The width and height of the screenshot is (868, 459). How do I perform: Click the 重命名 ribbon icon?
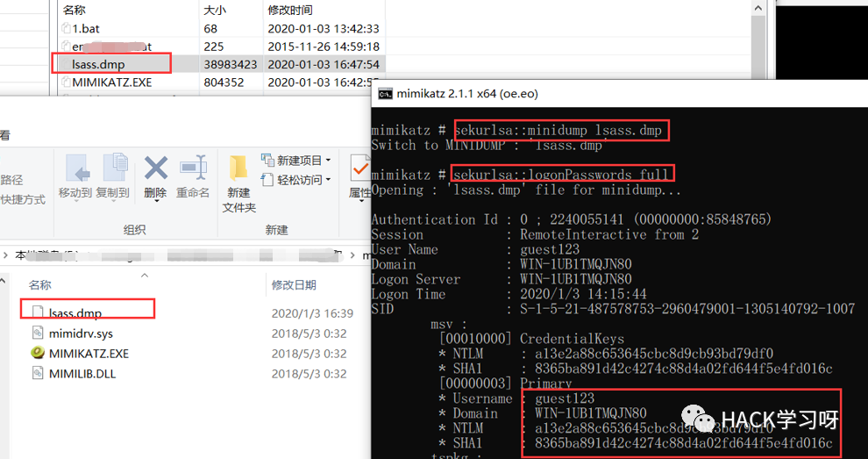point(193,168)
